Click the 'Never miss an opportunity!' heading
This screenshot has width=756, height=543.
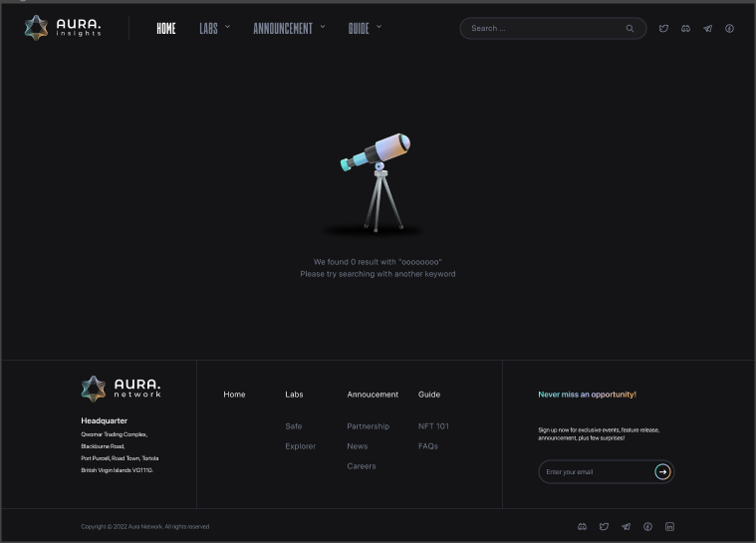tap(588, 395)
